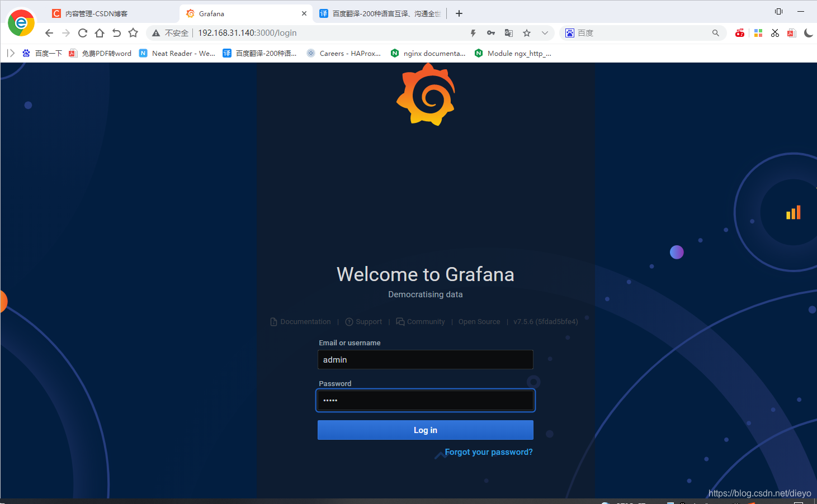Open the Careers - HAProxy bookmark
The height and width of the screenshot is (504, 817).
click(344, 53)
